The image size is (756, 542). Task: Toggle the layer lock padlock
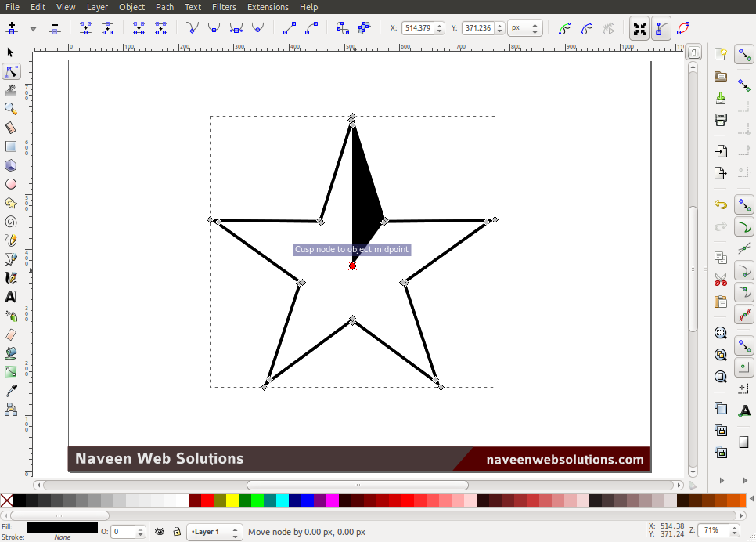point(178,532)
